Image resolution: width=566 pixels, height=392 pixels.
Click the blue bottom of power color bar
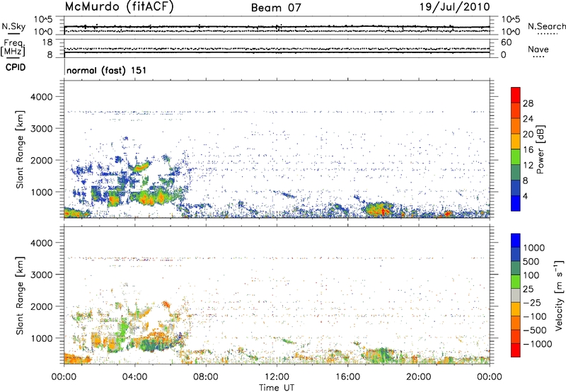tap(516, 204)
